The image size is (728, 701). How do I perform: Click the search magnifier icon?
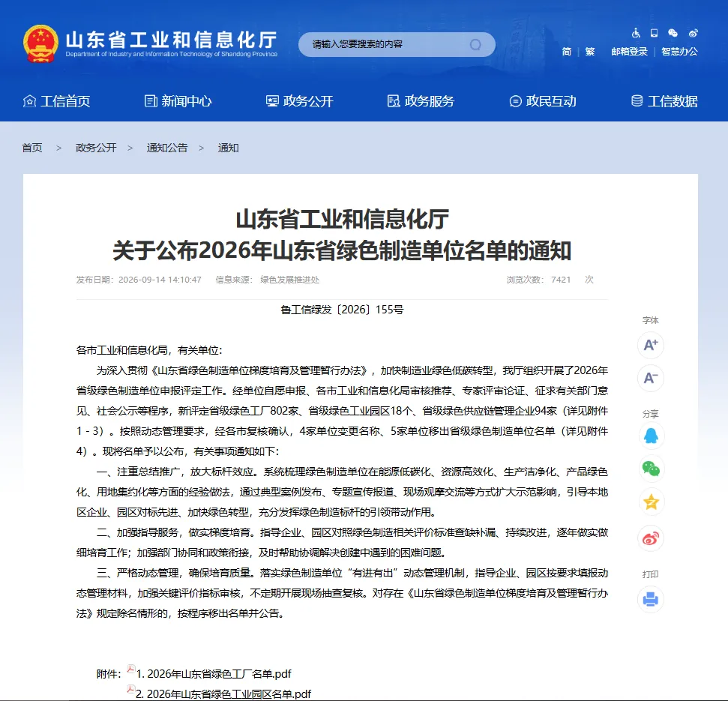[x=475, y=44]
